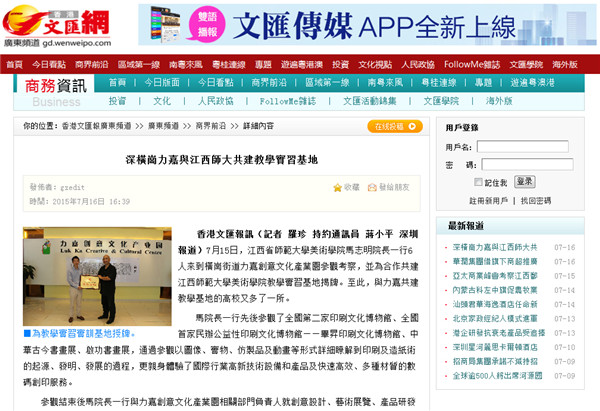The width and height of the screenshot is (600, 411).
Task: Open 文化視點 in red top menu
Action: point(375,65)
